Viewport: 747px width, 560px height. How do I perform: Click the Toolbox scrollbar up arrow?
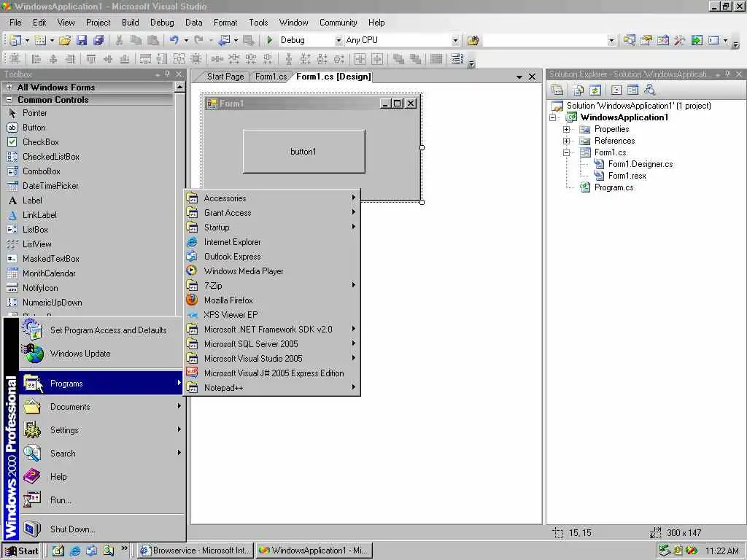[179, 87]
